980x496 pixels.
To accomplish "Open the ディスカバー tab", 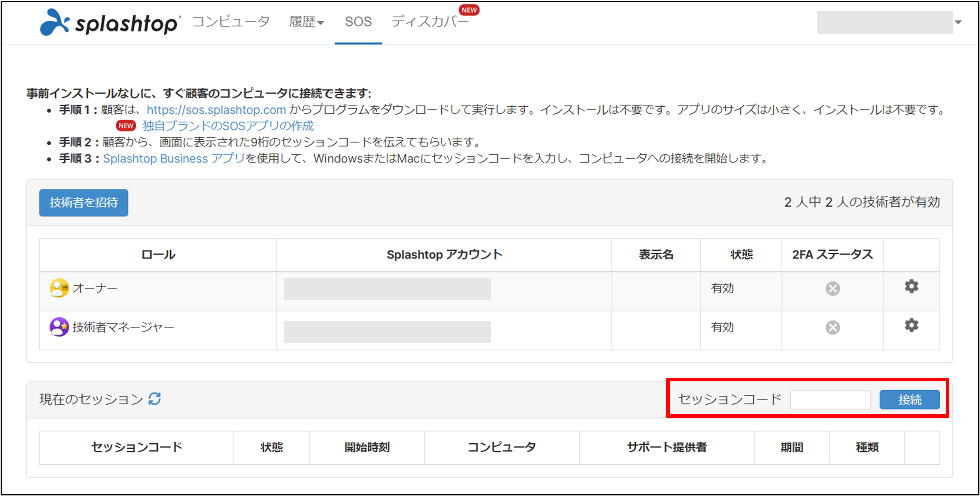I will (x=430, y=22).
